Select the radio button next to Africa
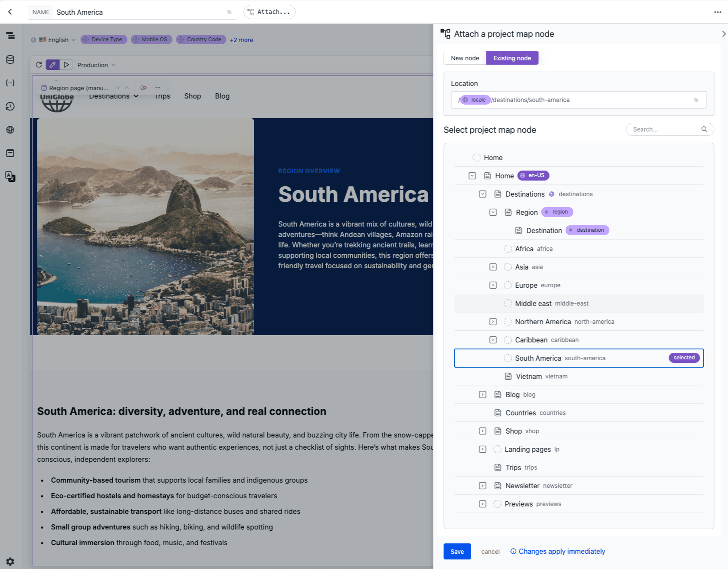The width and height of the screenshot is (728, 569). (508, 249)
